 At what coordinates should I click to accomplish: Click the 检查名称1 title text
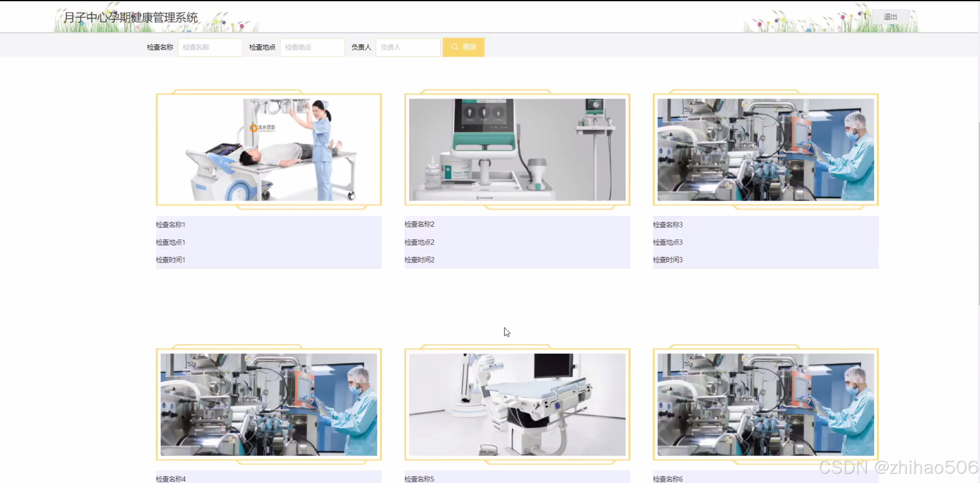click(171, 225)
